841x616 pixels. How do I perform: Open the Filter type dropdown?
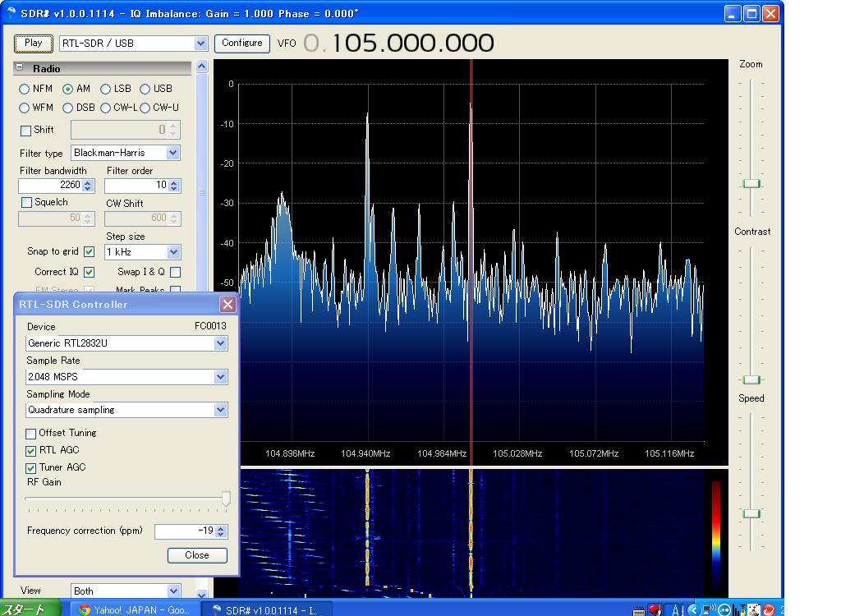[172, 153]
